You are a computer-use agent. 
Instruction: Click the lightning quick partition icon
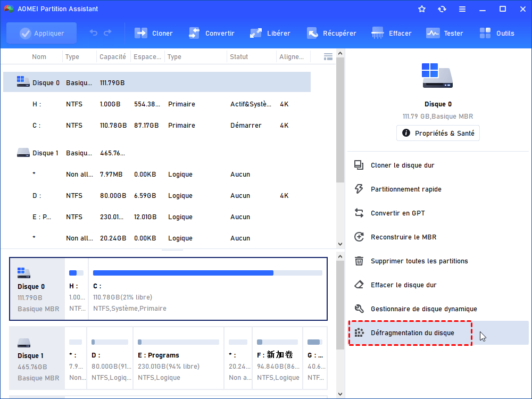point(359,189)
